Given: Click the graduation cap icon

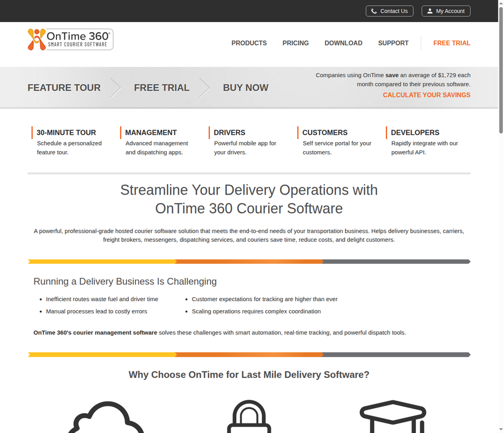Looking at the screenshot, I should [x=393, y=416].
